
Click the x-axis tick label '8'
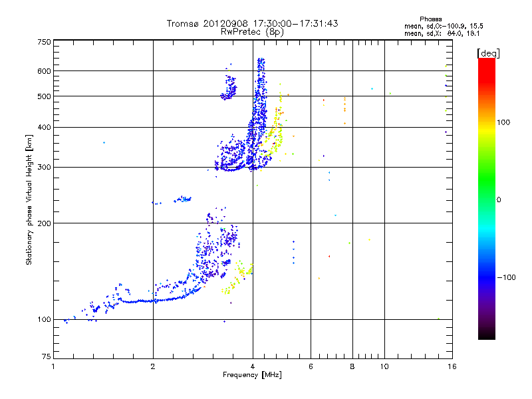(x=352, y=366)
